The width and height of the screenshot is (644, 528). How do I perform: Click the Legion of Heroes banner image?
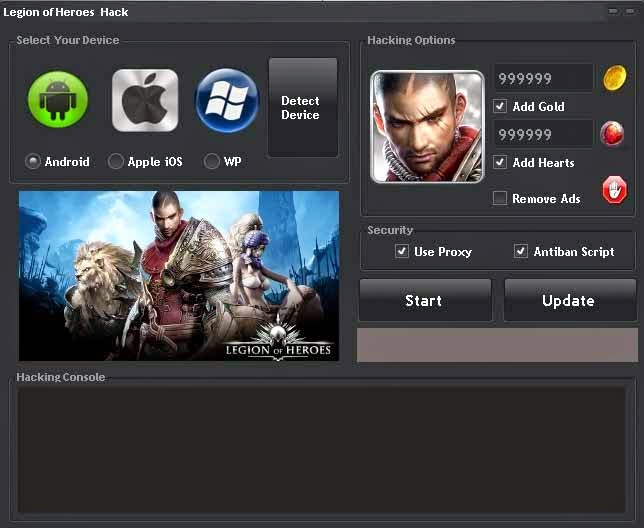coord(179,276)
